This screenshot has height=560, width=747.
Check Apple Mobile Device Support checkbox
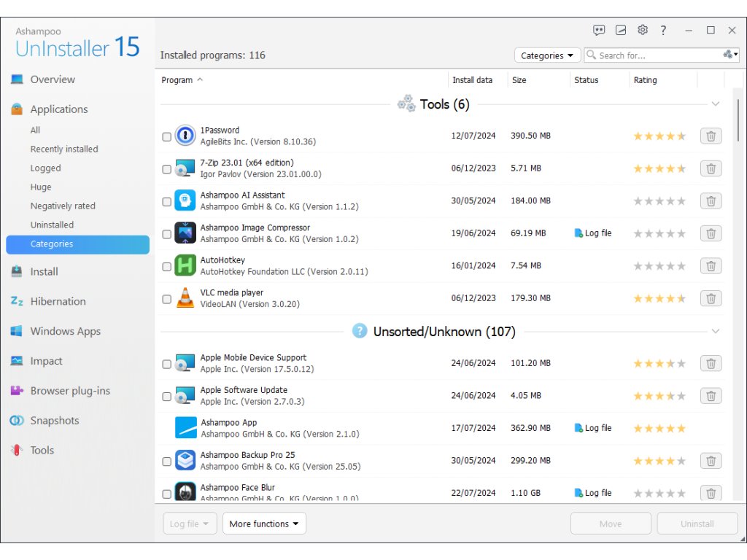(167, 364)
